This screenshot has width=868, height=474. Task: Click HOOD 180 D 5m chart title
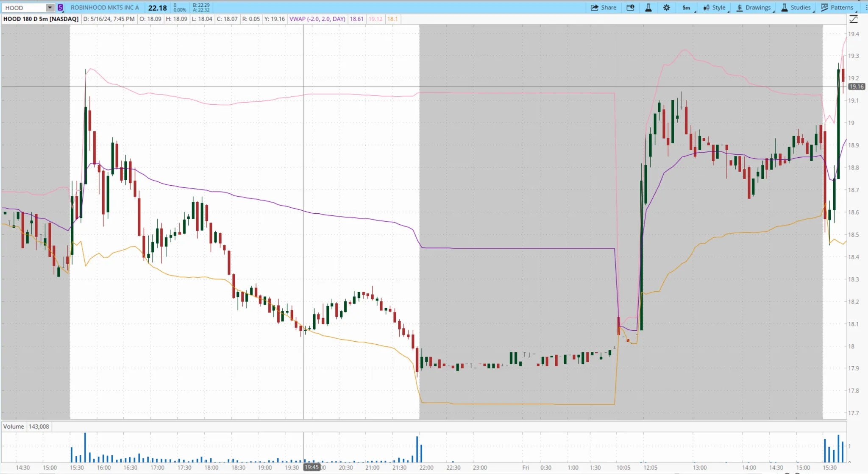click(x=41, y=19)
